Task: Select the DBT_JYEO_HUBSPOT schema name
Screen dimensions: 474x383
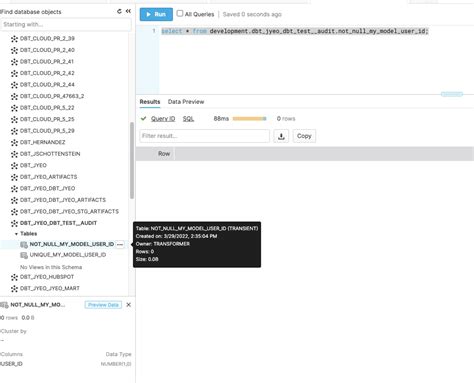Action: point(47,277)
